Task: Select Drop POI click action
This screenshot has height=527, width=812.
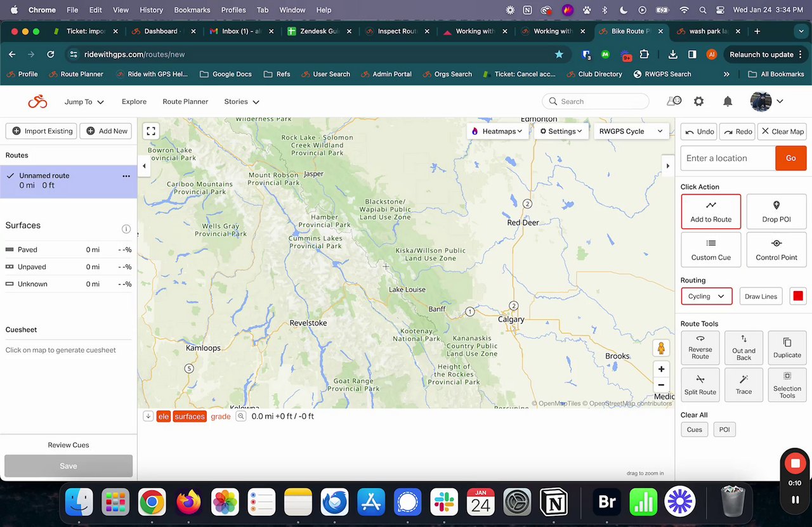Action: [x=776, y=212]
